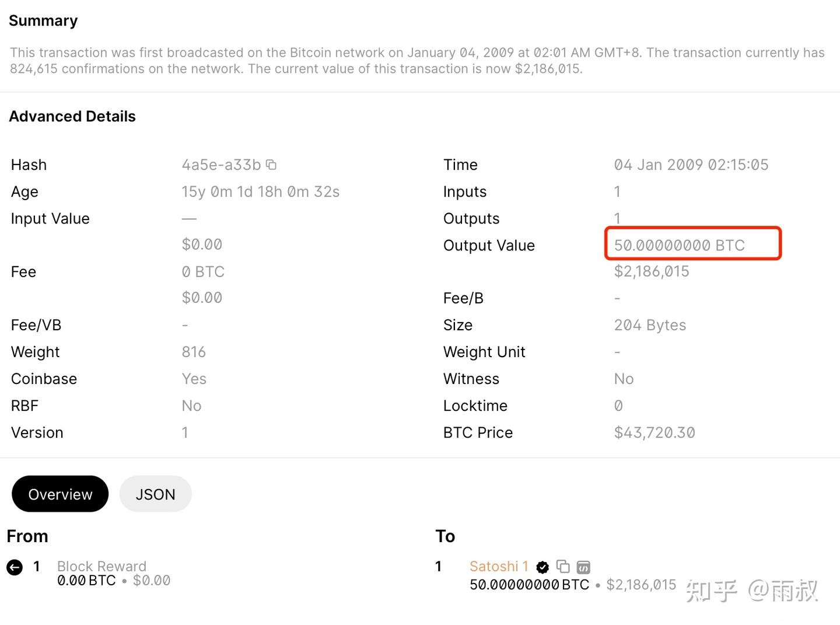
Task: Click the Hash field label
Action: tap(29, 165)
